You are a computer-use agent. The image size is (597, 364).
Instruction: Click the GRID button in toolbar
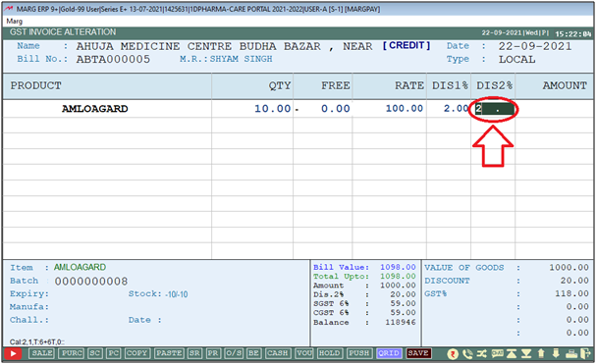point(389,353)
